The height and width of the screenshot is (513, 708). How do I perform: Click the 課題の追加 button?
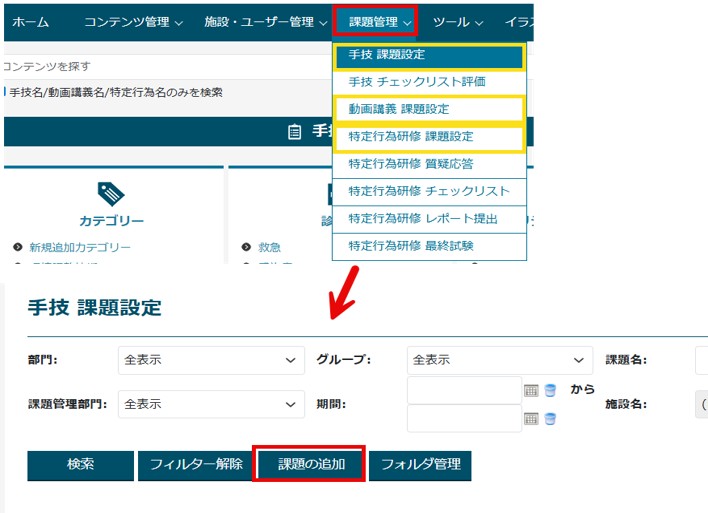[x=310, y=464]
